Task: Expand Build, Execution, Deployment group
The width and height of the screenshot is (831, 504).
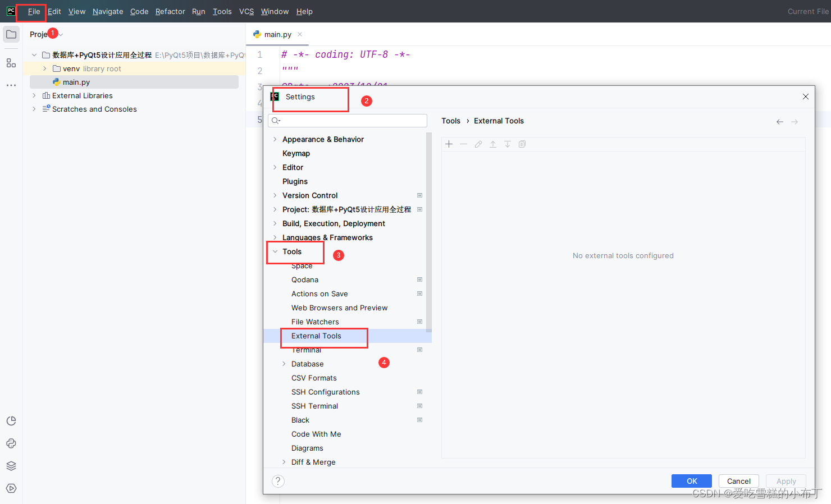Action: pyautogui.click(x=275, y=223)
